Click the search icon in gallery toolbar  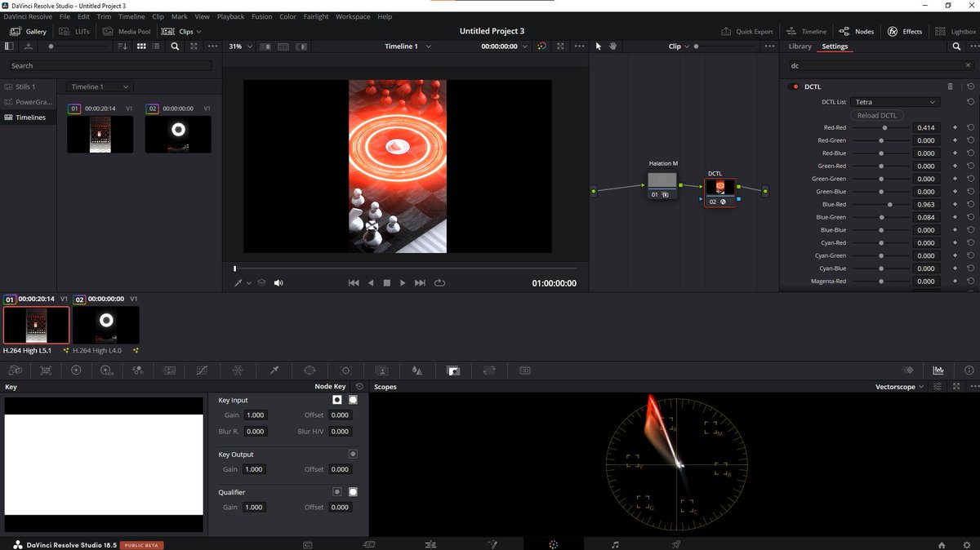pos(175,47)
